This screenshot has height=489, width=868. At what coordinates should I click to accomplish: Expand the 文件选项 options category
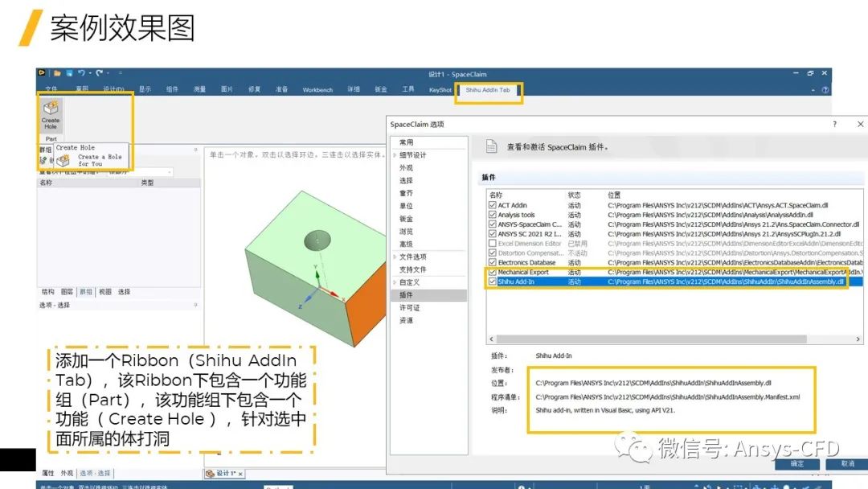click(x=395, y=257)
